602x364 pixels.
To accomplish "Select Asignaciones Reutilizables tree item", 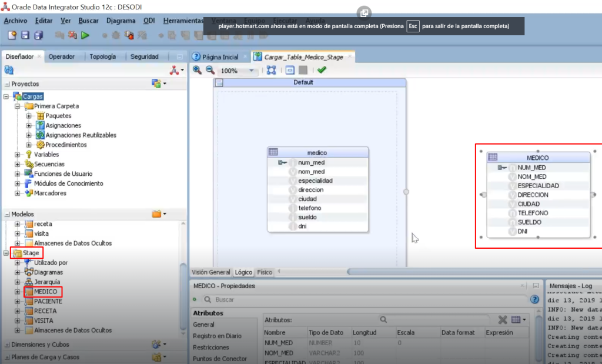I will (81, 135).
